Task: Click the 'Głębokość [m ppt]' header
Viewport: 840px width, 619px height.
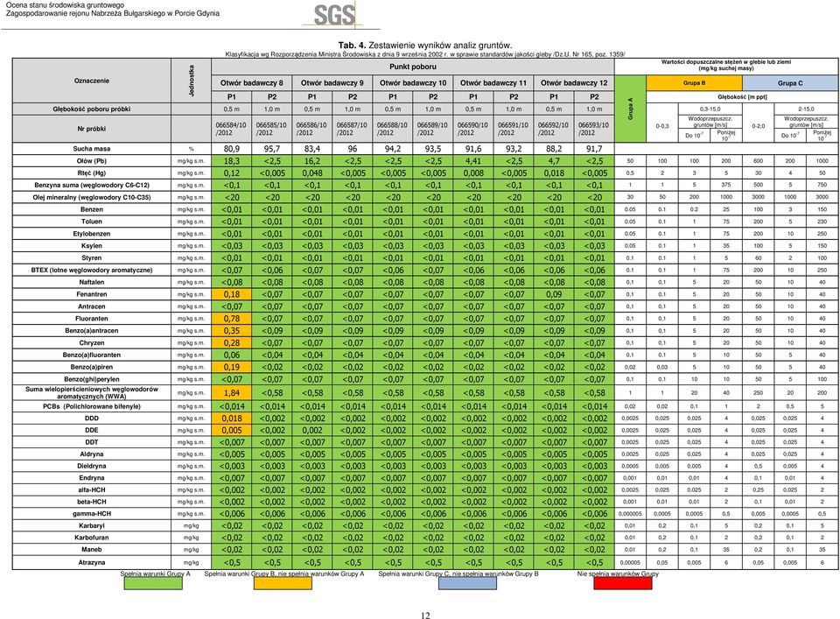Action: 742,97
